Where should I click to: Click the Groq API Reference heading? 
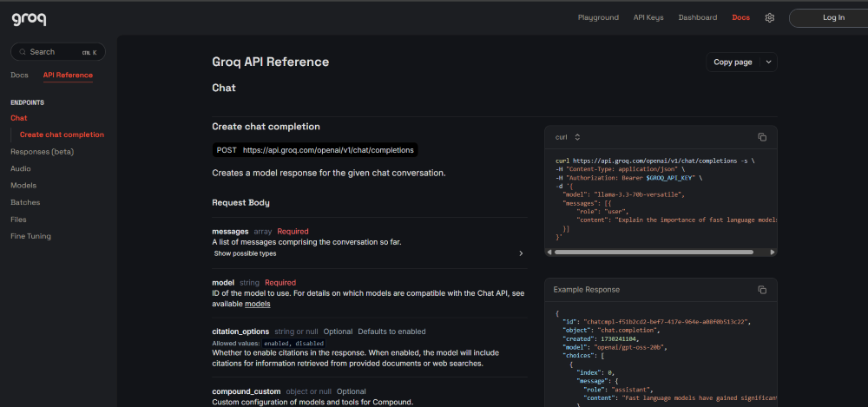(271, 62)
